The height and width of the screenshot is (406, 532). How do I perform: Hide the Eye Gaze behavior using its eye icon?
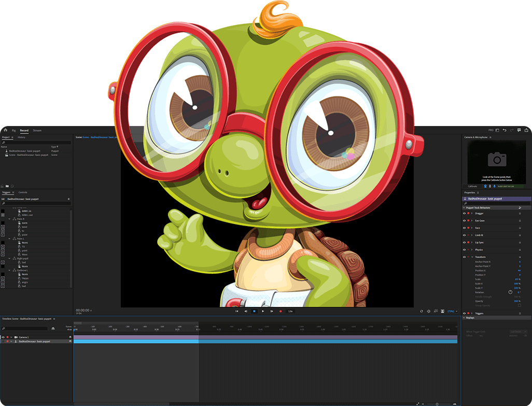(464, 221)
